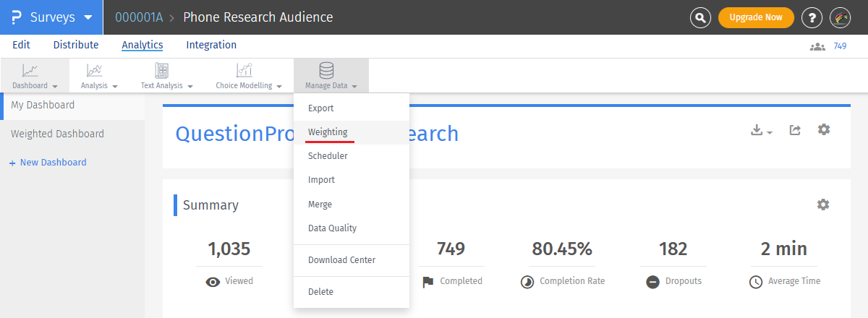Click the respondents count people icon
Viewport: 868px width, 318px height.
[817, 46]
